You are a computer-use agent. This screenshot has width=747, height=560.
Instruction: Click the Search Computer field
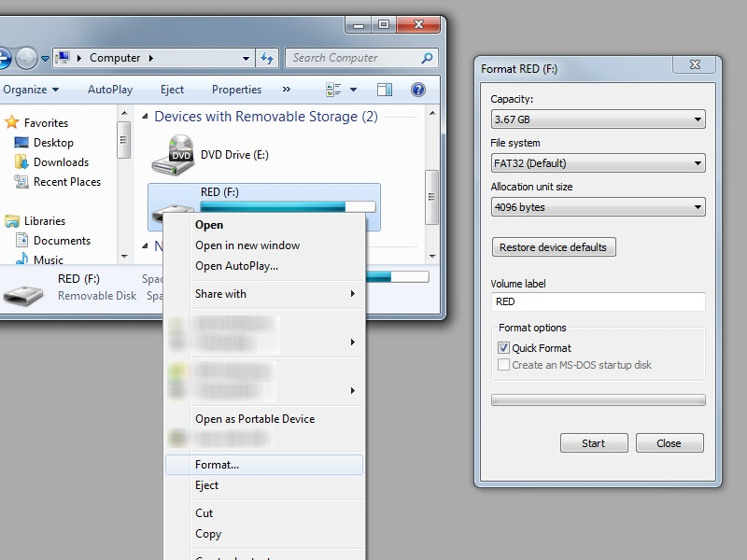click(360, 58)
